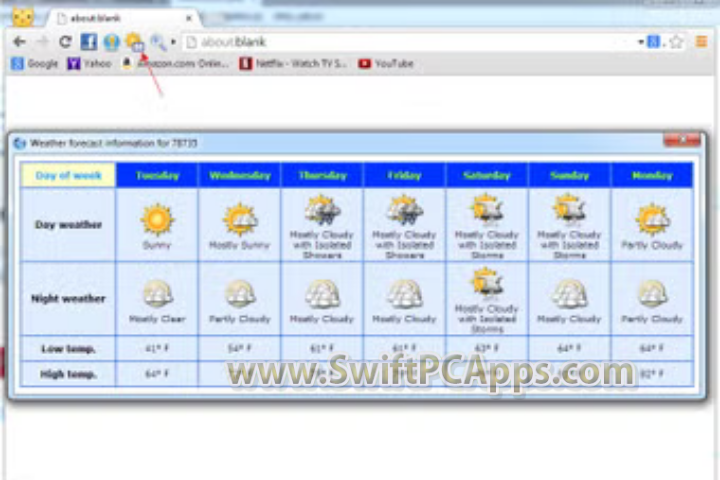
Task: Bookmark this page with the star icon
Action: [x=676, y=42]
